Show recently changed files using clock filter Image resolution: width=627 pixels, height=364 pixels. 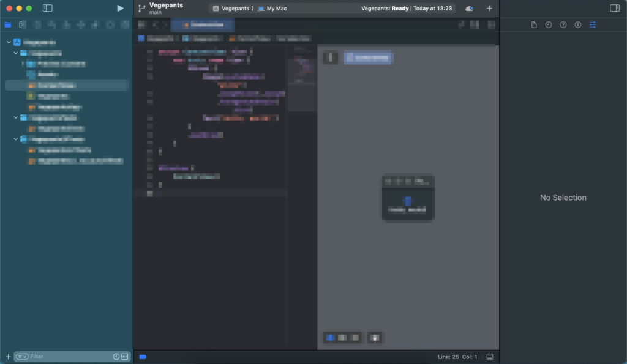116,357
